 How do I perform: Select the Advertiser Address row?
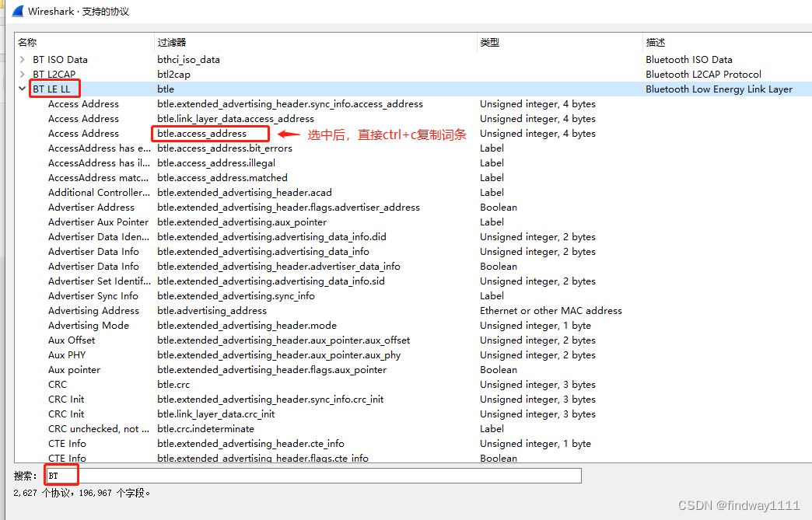[413, 207]
